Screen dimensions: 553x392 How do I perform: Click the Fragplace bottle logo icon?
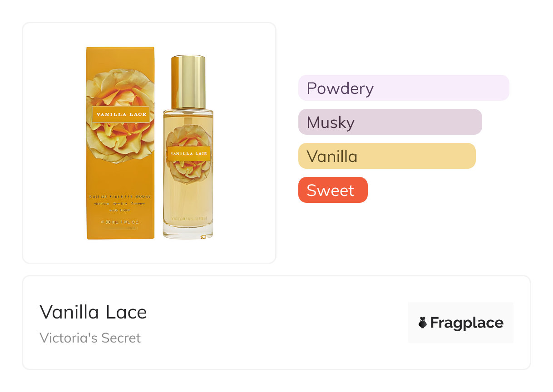point(423,323)
